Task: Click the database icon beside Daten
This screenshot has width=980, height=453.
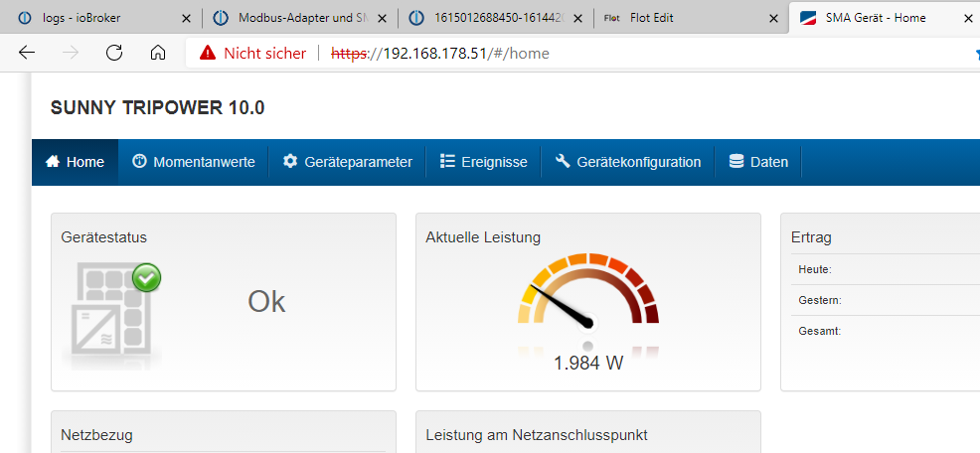Action: (736, 161)
